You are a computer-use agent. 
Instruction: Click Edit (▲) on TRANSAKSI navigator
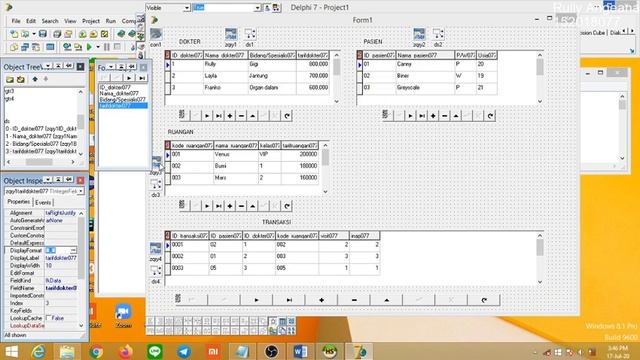[x=386, y=300]
